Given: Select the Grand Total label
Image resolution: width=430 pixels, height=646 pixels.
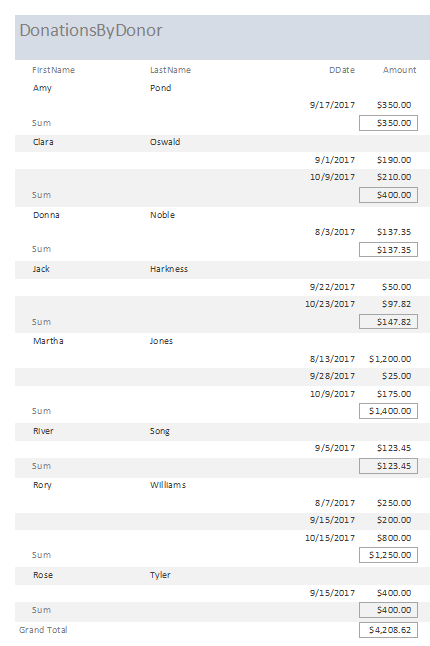Looking at the screenshot, I should coord(43,630).
